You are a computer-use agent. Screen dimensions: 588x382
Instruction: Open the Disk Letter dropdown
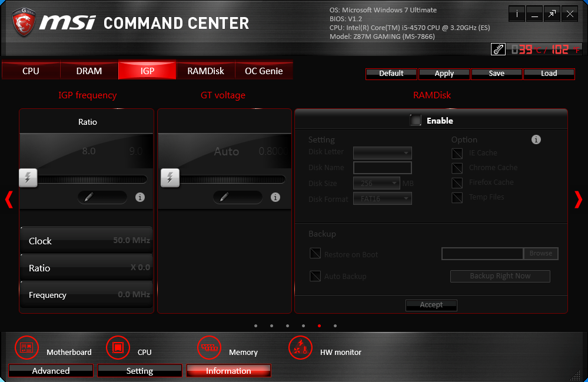[x=383, y=152]
